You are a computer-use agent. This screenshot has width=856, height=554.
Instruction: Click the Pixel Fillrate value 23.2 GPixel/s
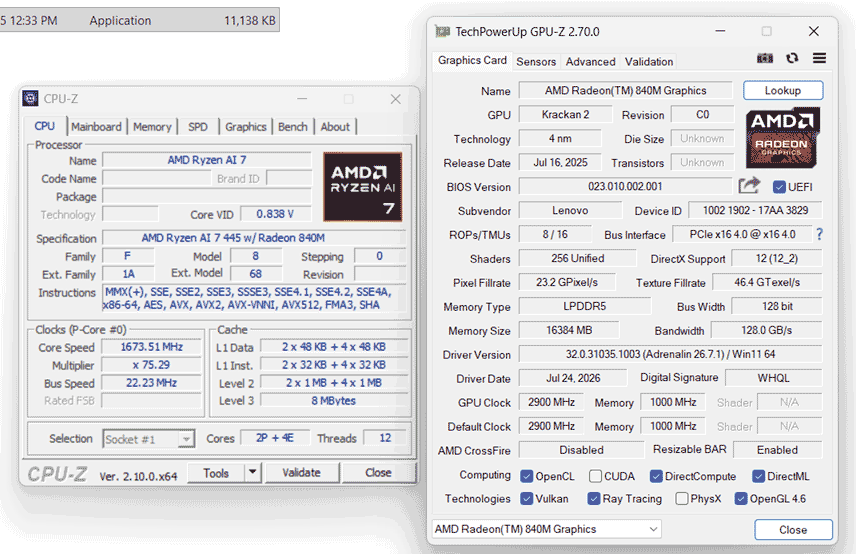(567, 282)
